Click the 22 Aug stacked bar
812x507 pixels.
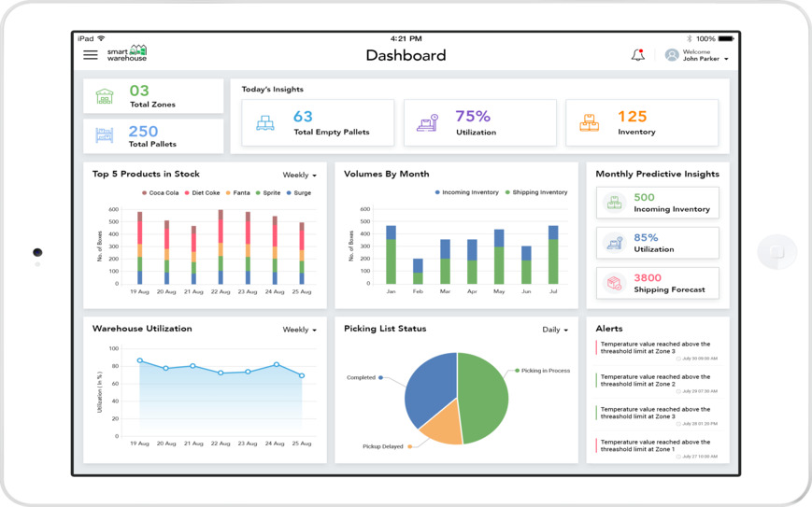(x=221, y=247)
